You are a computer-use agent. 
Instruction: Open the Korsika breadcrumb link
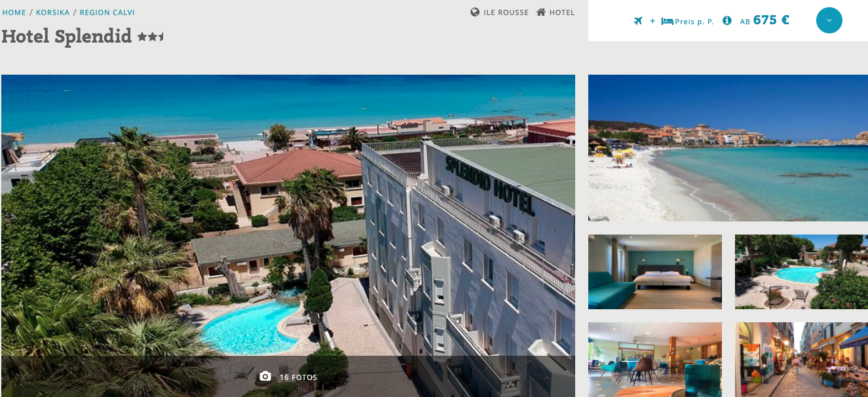52,12
